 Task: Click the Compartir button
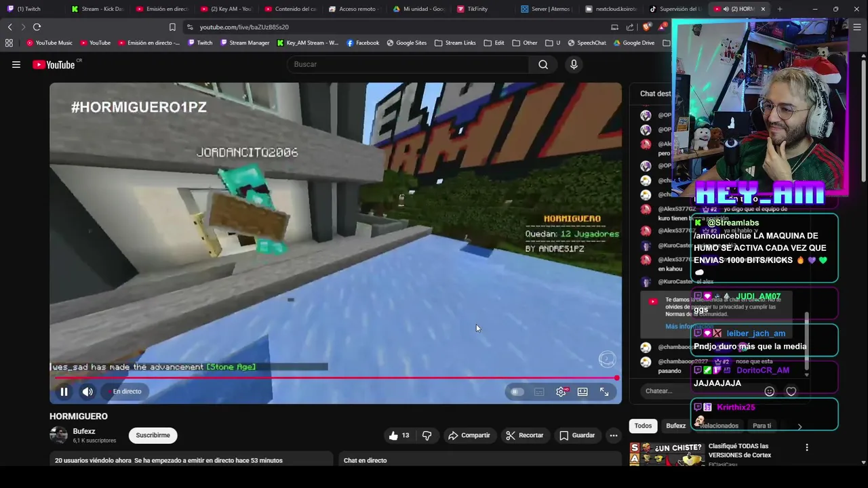point(469,435)
